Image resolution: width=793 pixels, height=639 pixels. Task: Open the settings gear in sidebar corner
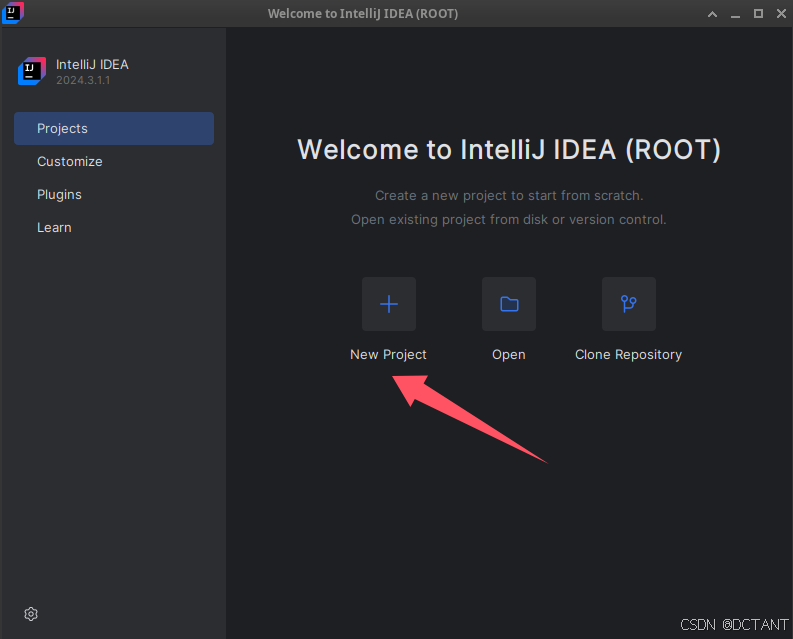tap(31, 614)
